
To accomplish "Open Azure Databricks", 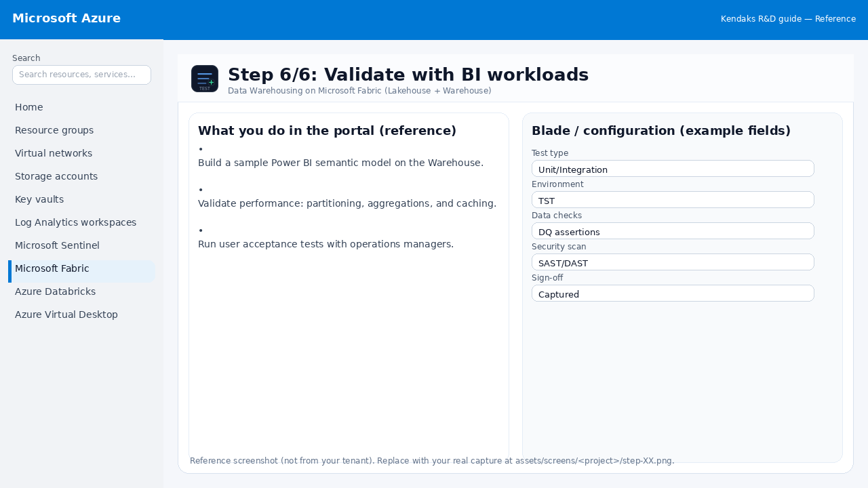I will pos(81,291).
